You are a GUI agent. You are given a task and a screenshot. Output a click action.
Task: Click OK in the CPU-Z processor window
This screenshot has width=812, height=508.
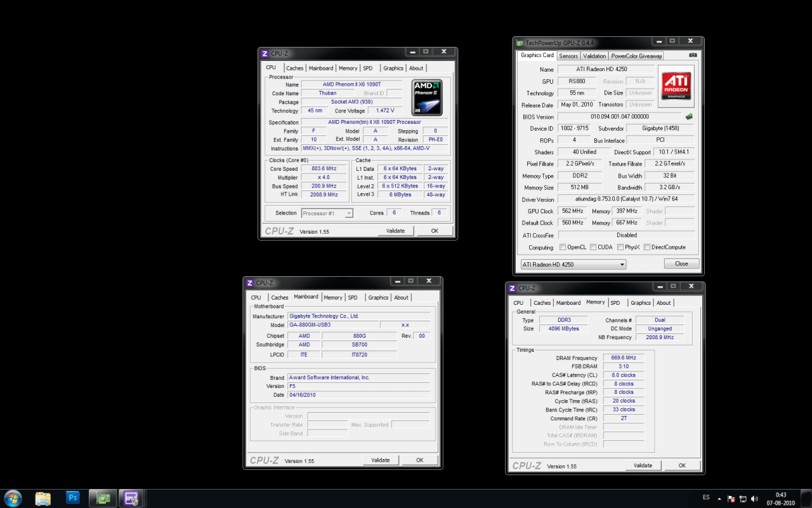tap(435, 231)
